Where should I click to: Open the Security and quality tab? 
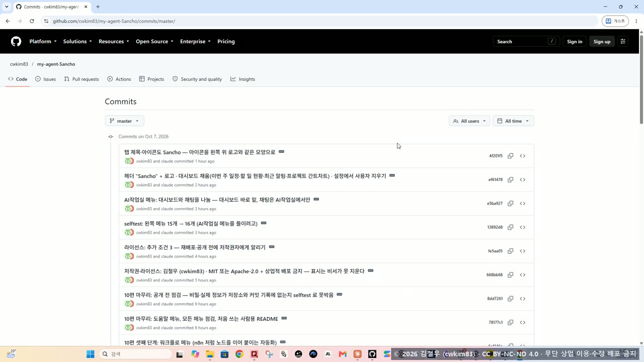click(x=197, y=79)
